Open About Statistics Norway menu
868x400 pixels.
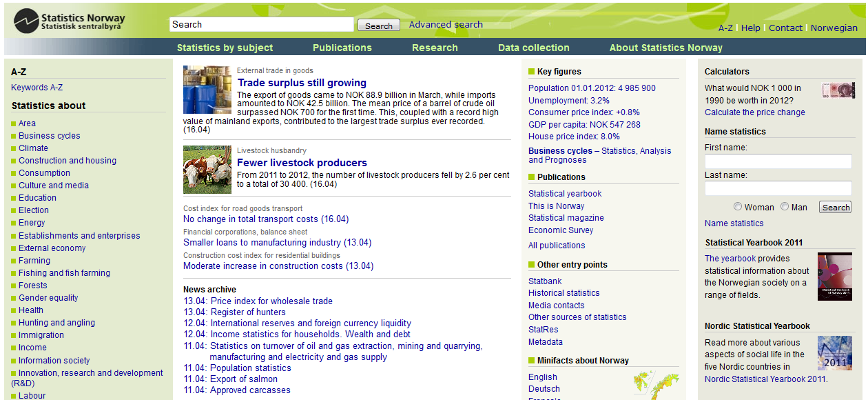click(x=666, y=48)
